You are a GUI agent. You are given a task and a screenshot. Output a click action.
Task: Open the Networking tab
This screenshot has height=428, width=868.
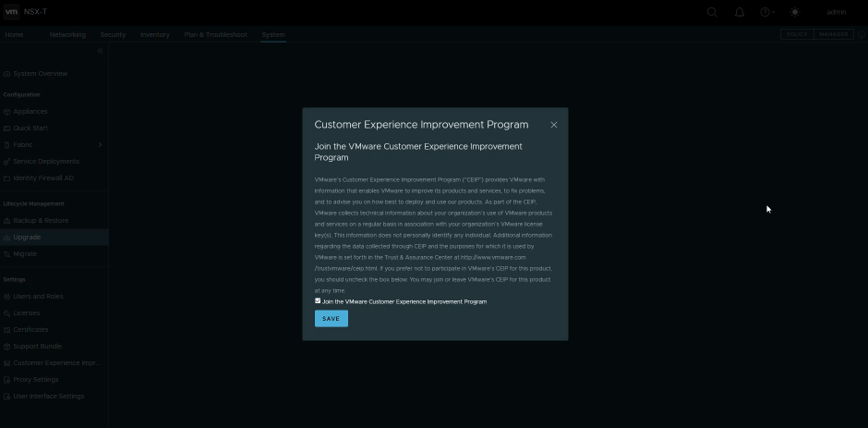click(67, 34)
